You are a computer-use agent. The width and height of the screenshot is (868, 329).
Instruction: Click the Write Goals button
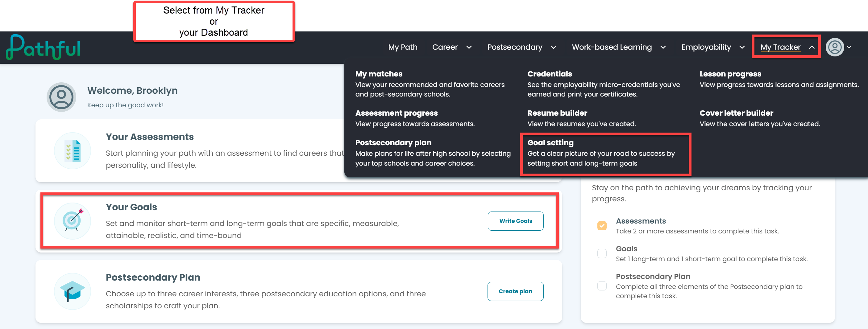516,221
